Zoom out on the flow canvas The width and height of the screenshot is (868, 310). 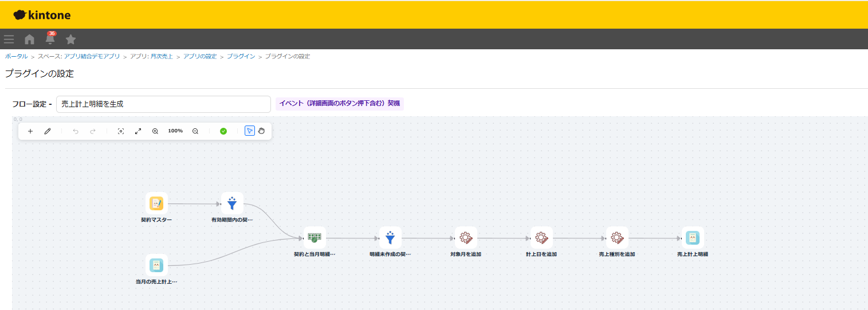coord(195,131)
